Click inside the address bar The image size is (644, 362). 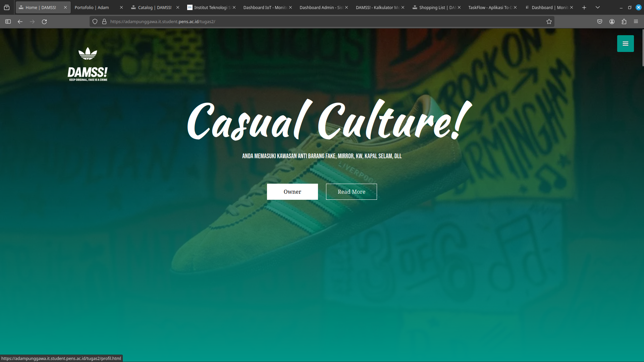[302, 21]
